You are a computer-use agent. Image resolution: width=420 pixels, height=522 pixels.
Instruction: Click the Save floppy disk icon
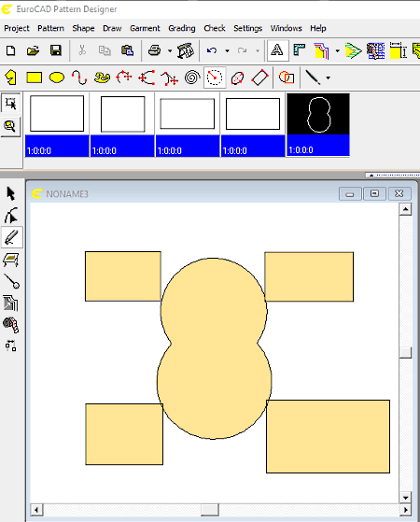[x=56, y=50]
